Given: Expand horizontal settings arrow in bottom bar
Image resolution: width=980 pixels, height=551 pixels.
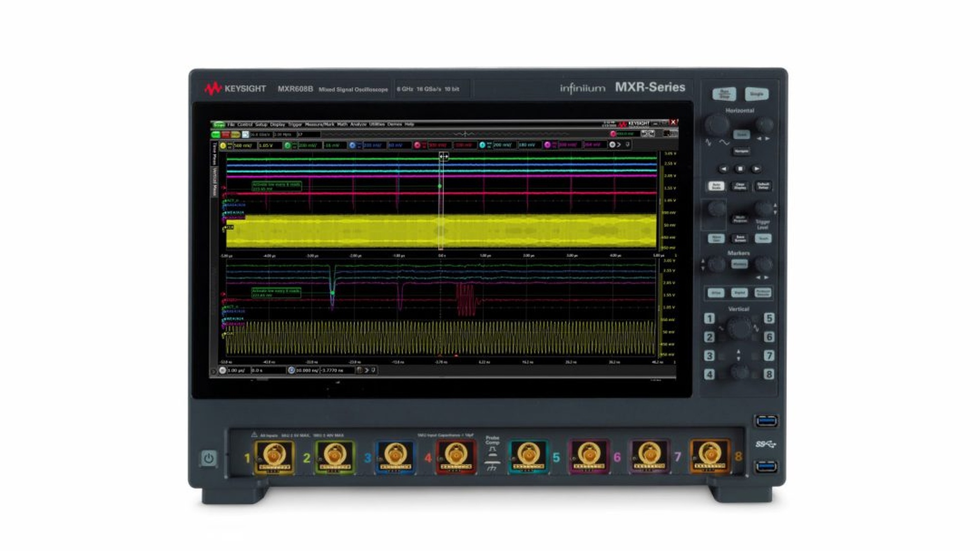Looking at the screenshot, I should click(x=366, y=370).
